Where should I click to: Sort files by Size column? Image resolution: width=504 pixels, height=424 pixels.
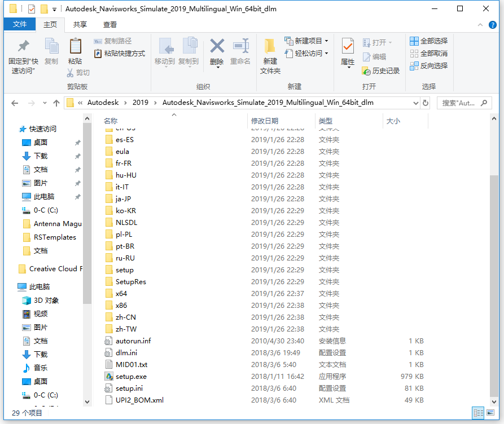[393, 121]
